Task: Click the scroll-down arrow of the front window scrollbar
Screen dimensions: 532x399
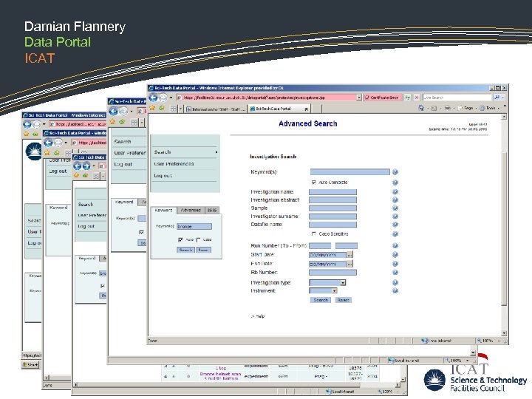Action: point(504,333)
